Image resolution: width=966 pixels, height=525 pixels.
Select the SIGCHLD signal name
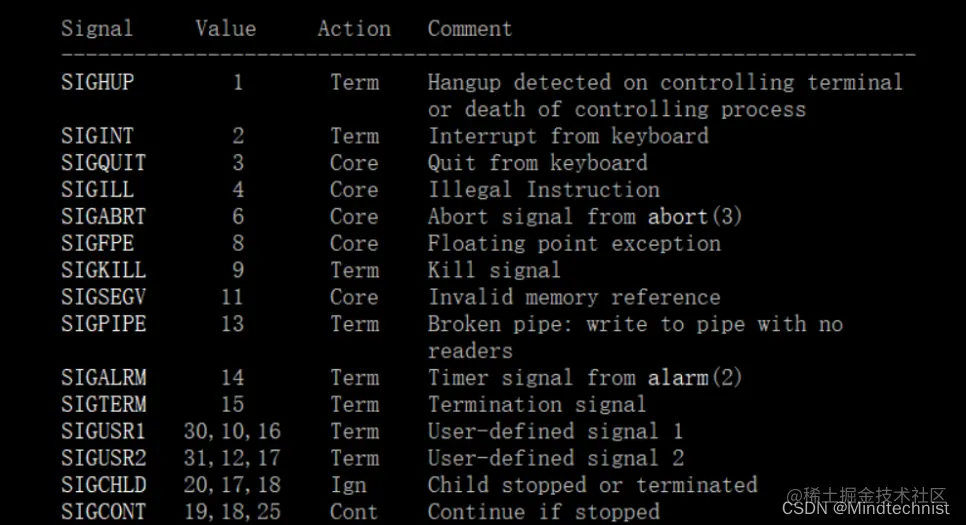103,485
